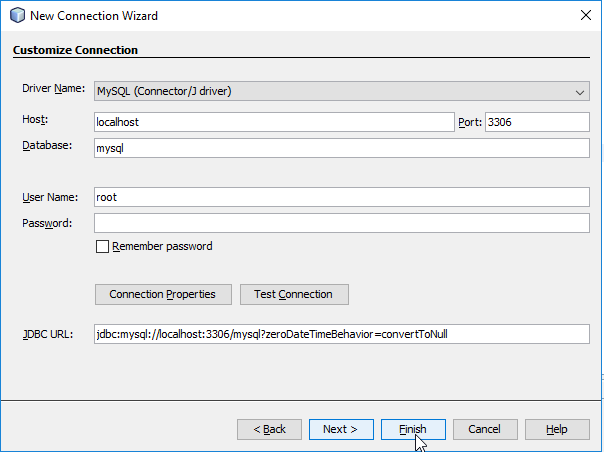Click inside the JDBC URL field
This screenshot has height=452, width=604.
coord(342,334)
